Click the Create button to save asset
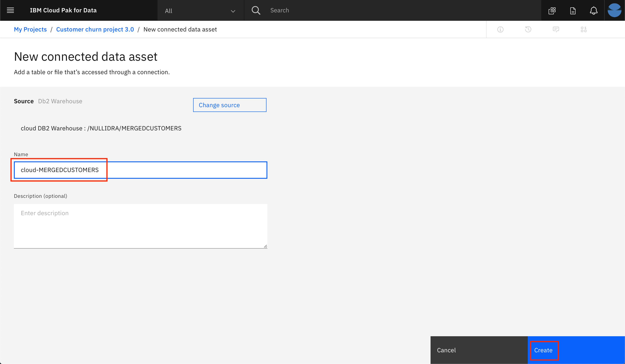This screenshot has height=364, width=625. click(544, 350)
